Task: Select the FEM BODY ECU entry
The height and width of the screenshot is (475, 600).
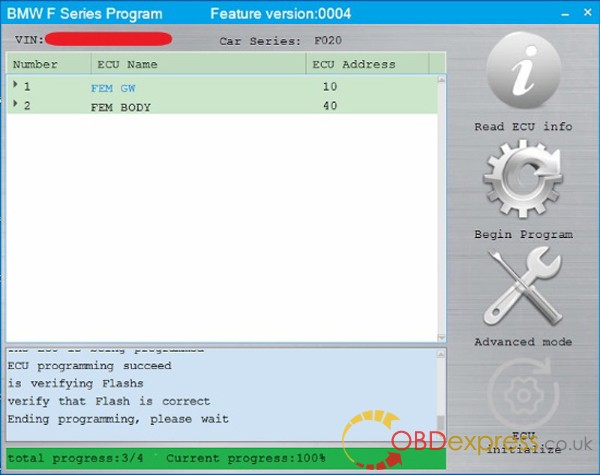Action: (121, 108)
